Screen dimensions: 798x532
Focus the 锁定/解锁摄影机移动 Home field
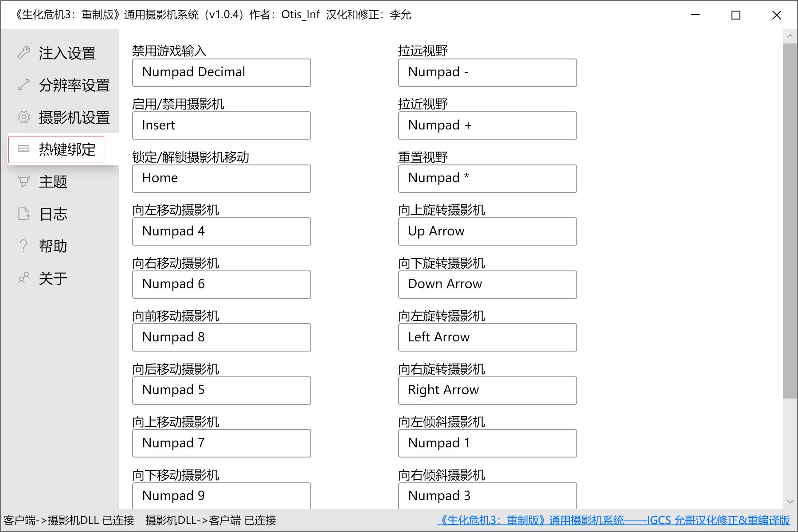221,178
